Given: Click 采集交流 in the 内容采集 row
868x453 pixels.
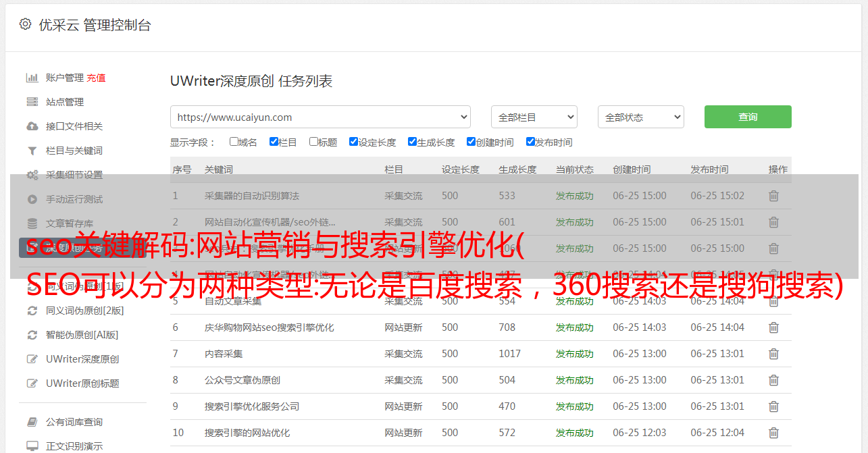Looking at the screenshot, I should coord(403,354).
